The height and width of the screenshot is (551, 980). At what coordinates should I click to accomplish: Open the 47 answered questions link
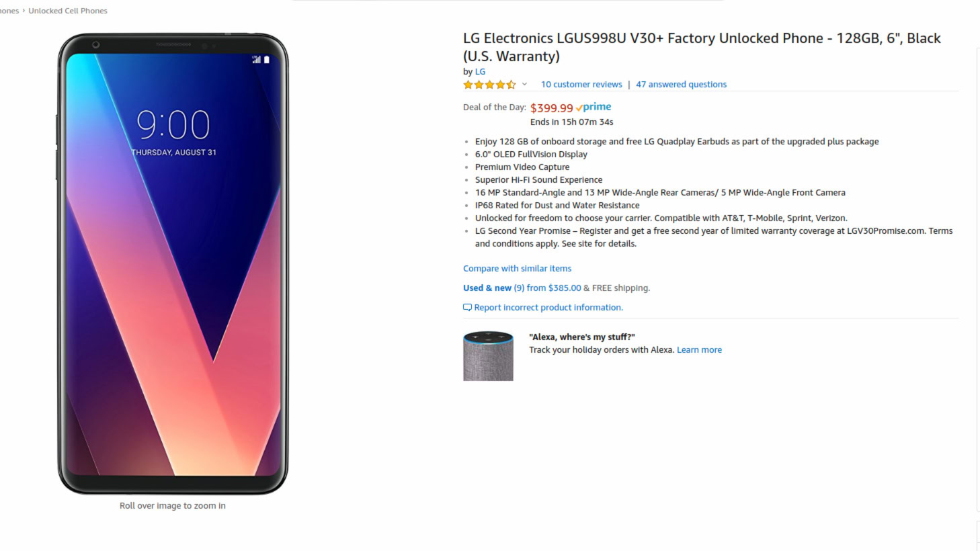click(x=681, y=85)
